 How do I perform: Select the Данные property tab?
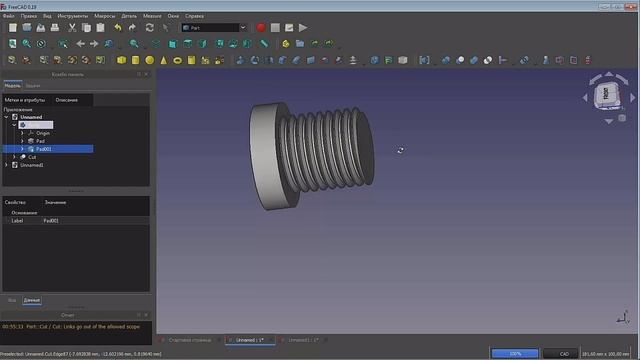click(x=31, y=300)
